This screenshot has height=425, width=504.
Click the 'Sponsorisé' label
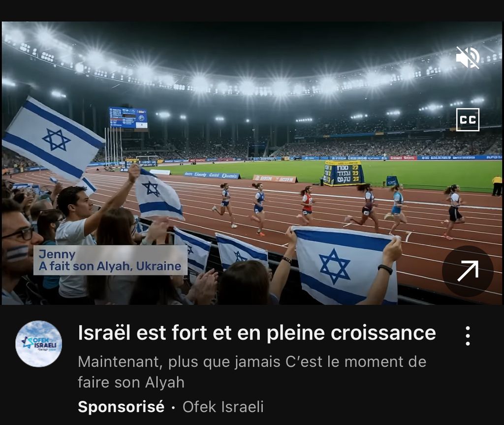point(121,407)
